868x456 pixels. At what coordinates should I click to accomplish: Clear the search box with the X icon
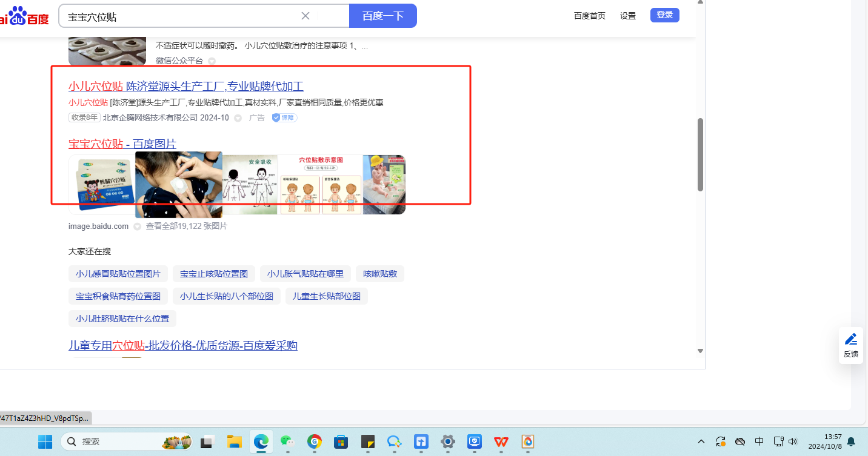coord(305,16)
